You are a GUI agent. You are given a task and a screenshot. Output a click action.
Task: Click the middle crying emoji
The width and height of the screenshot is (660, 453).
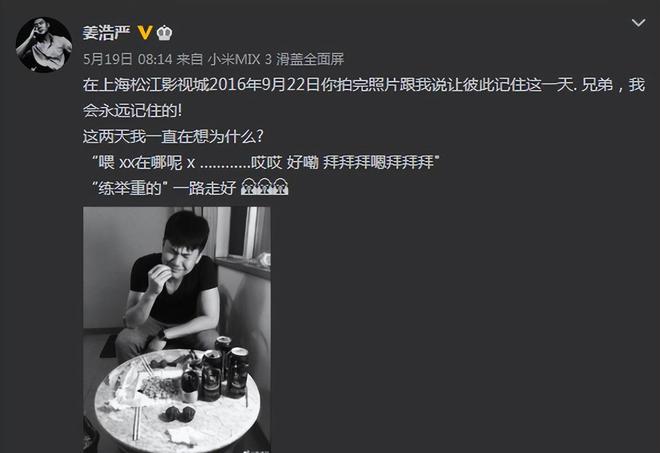pos(265,187)
